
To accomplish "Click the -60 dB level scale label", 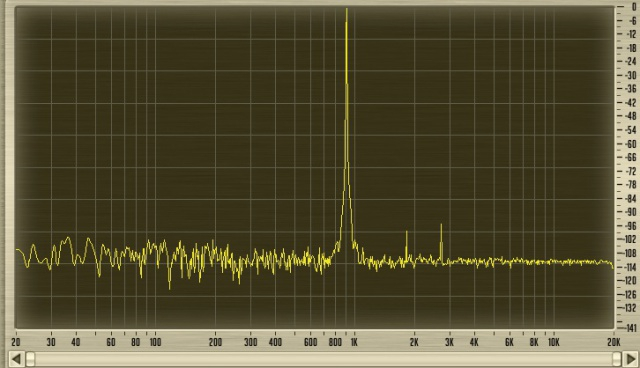I will pos(630,144).
